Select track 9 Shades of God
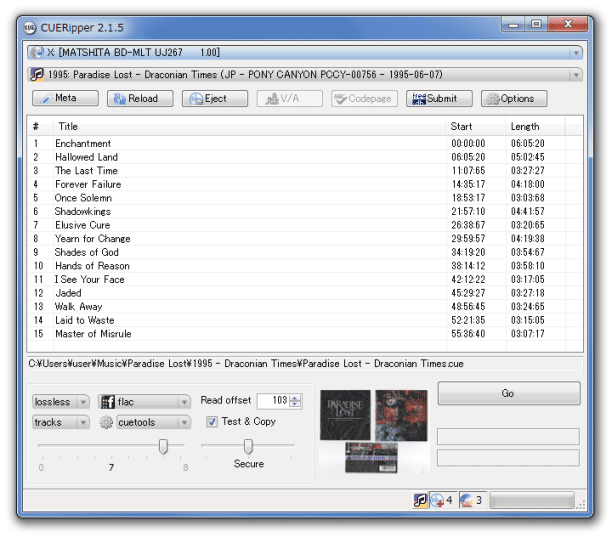Image resolution: width=612 pixels, height=537 pixels. (x=304, y=252)
